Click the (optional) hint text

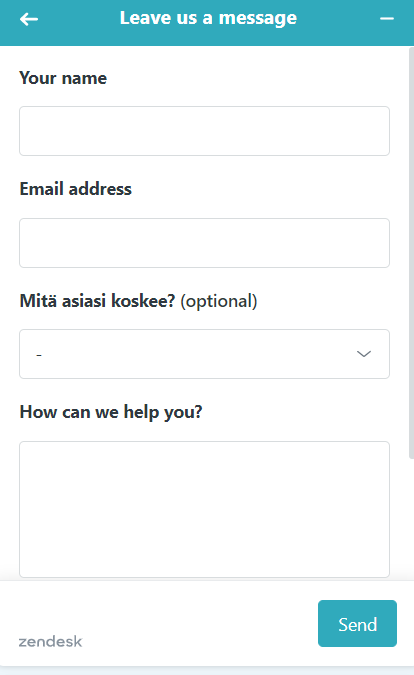[219, 301]
